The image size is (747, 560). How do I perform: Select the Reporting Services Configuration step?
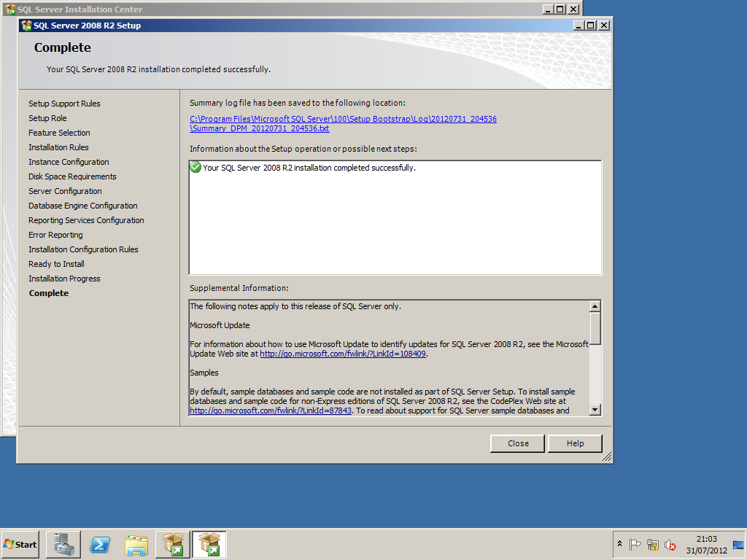point(86,220)
